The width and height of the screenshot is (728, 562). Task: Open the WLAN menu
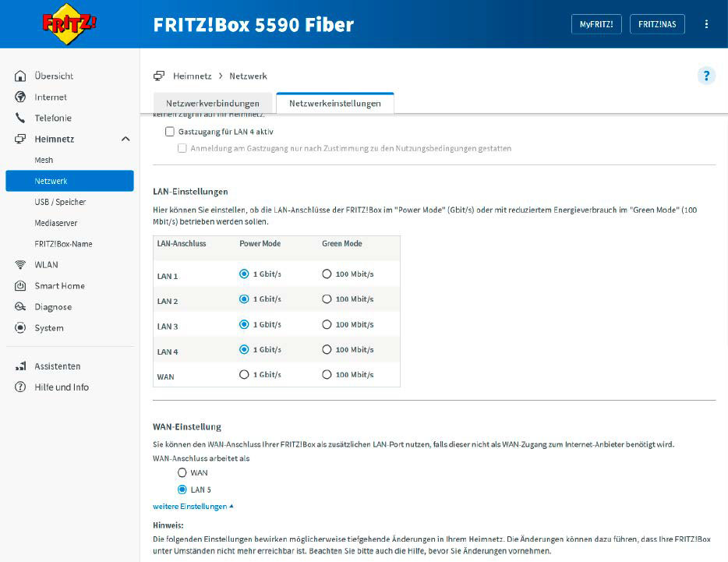click(x=47, y=265)
